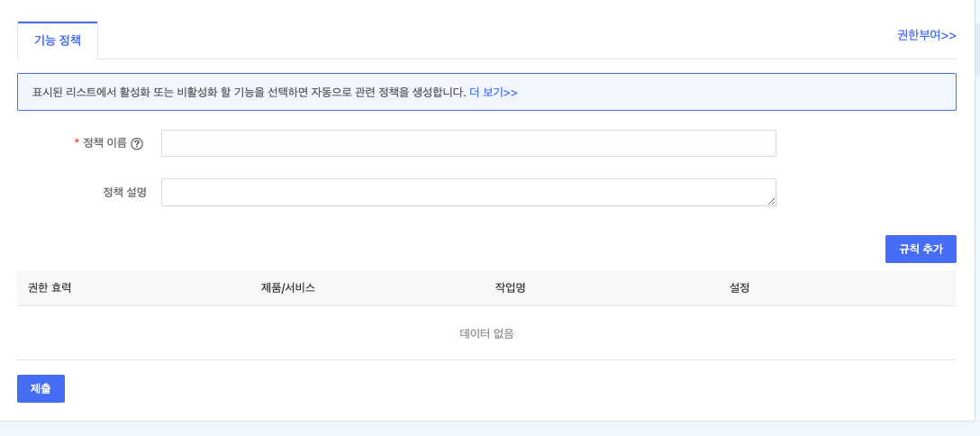980x436 pixels.
Task: Click the 정책 이름 field label
Action: pyautogui.click(x=104, y=143)
